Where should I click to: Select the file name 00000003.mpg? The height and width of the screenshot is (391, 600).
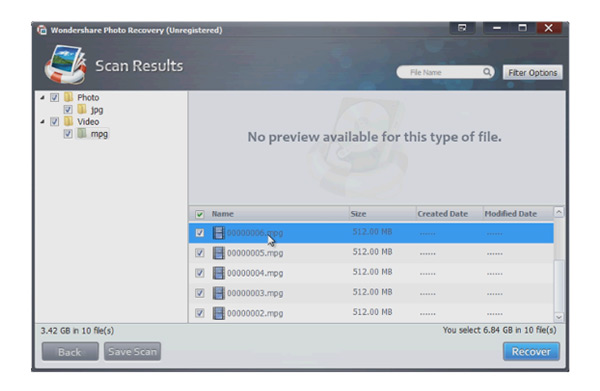[255, 293]
